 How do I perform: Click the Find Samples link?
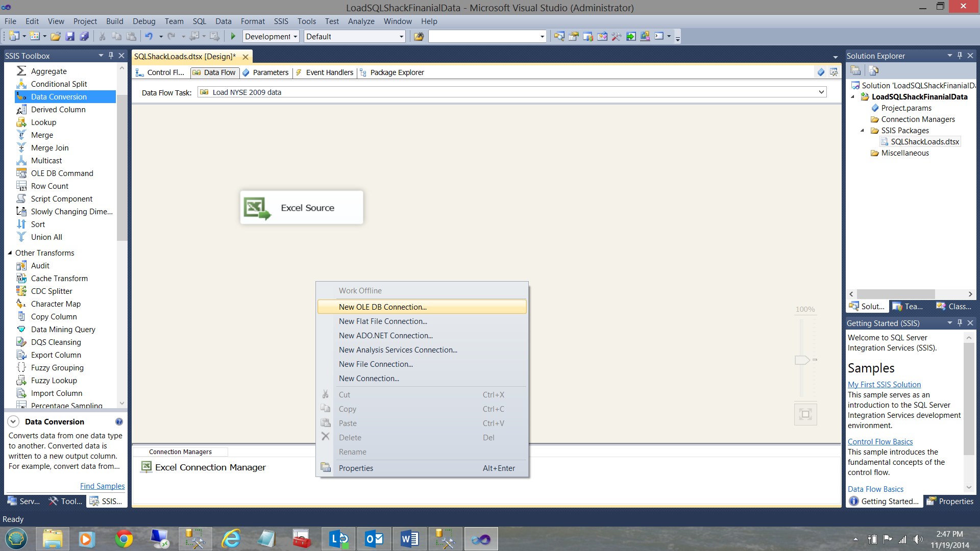102,486
